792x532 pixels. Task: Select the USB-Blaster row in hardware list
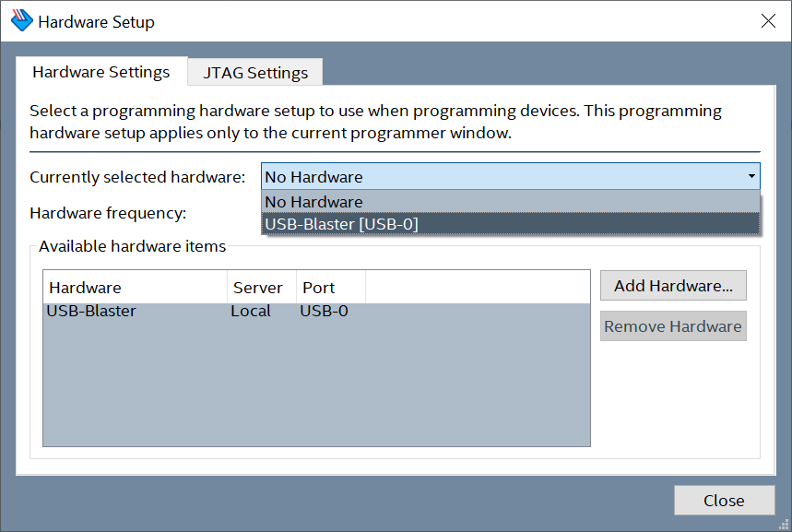click(91, 312)
